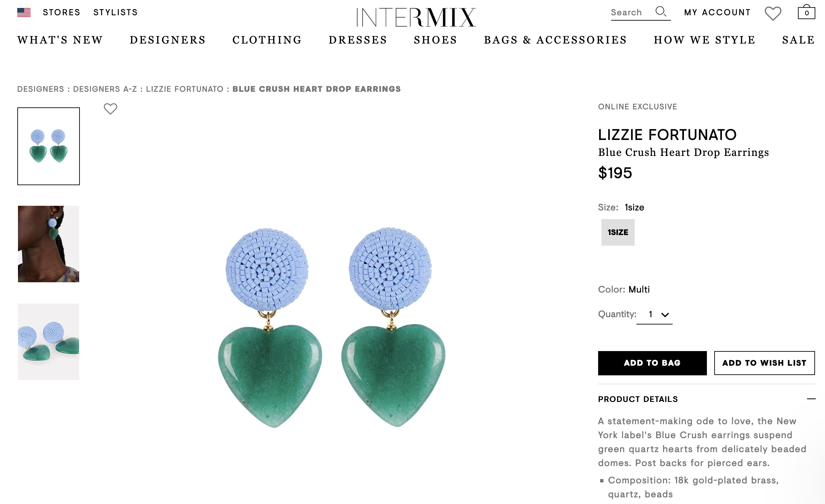825x504 pixels.
Task: Click the INTERMIX logo
Action: pyautogui.click(x=416, y=17)
